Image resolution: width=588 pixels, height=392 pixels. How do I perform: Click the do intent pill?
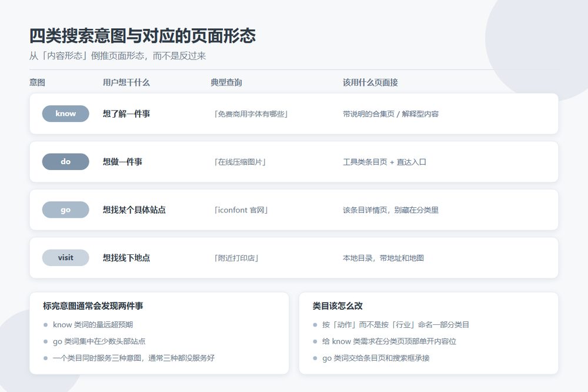point(66,162)
